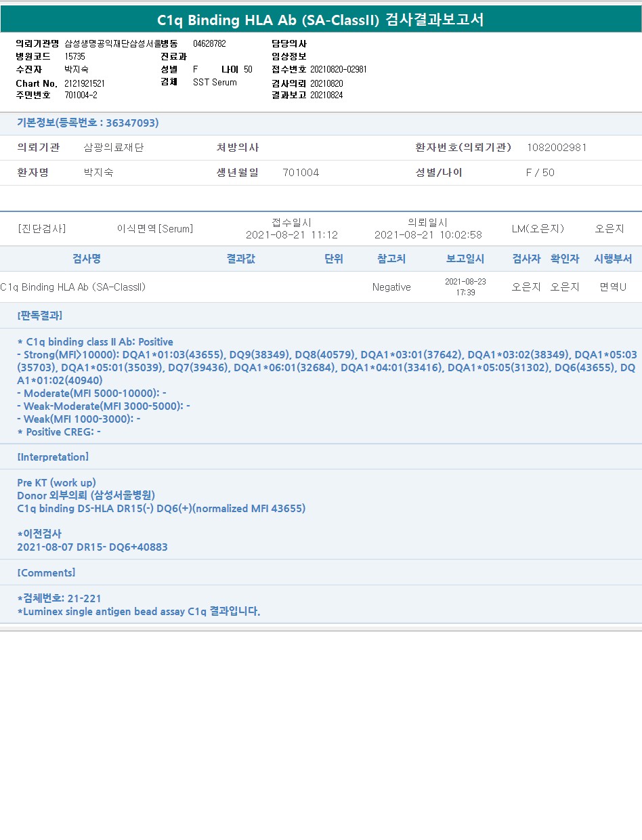The image size is (642, 840).
Task: Click Chart No. value 2121921521
Action: pos(85,83)
